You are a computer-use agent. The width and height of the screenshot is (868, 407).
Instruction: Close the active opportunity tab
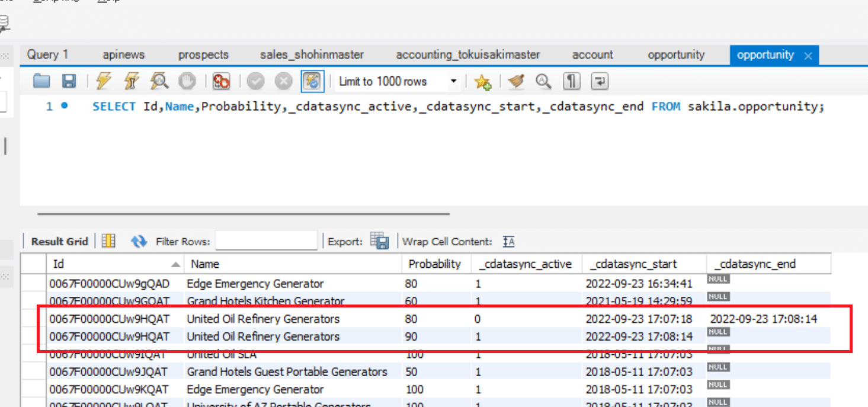808,56
